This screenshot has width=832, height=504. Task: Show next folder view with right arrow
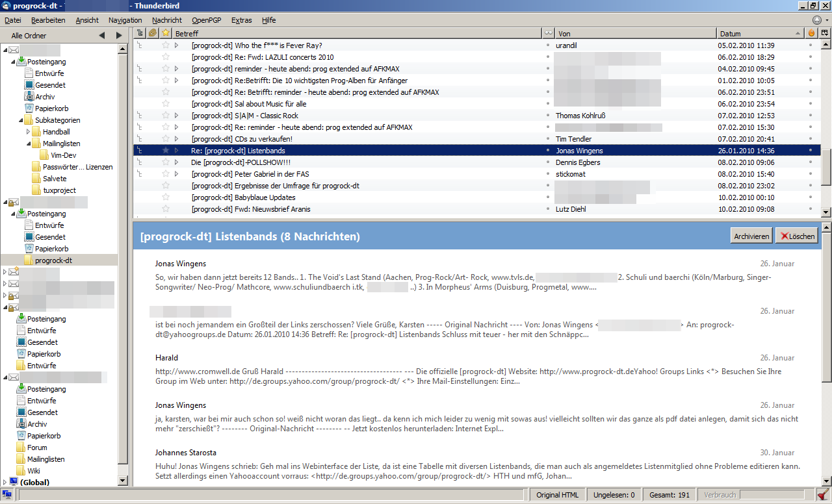[x=119, y=36]
